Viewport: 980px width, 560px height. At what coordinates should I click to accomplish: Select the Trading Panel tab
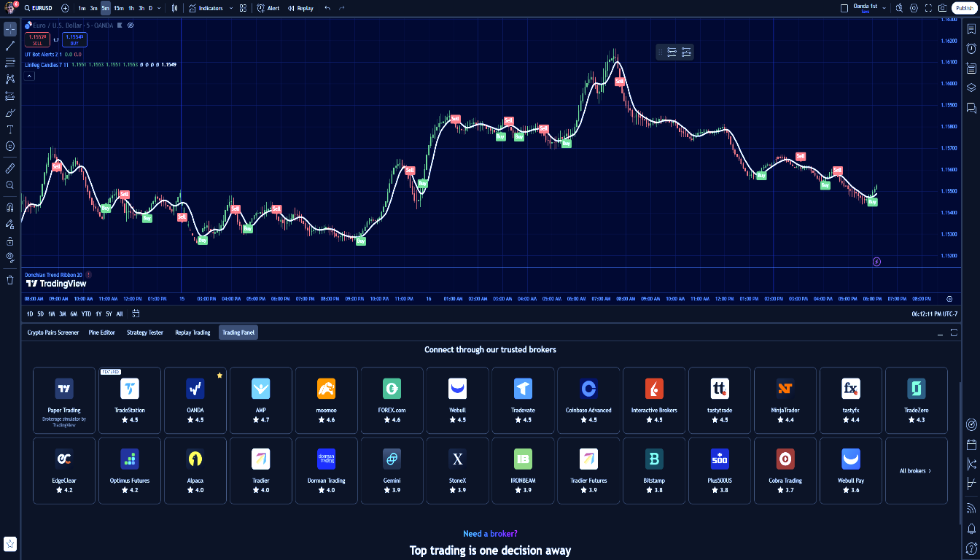tap(238, 332)
